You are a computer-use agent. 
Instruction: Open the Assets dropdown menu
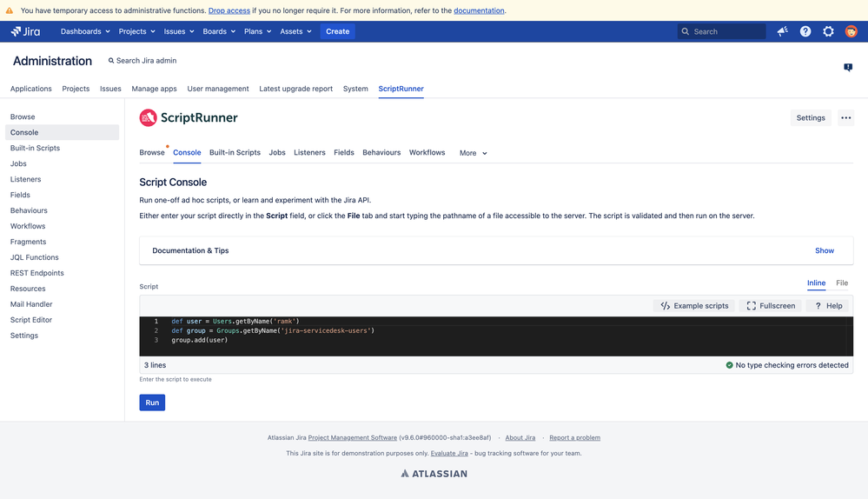coord(295,31)
